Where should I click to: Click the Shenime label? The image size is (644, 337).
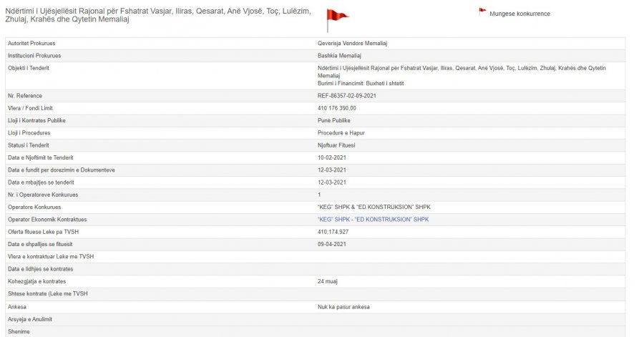coord(19,332)
